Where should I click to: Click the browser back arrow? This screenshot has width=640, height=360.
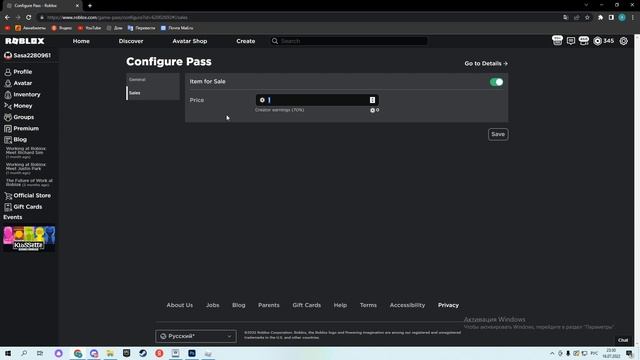[7, 18]
